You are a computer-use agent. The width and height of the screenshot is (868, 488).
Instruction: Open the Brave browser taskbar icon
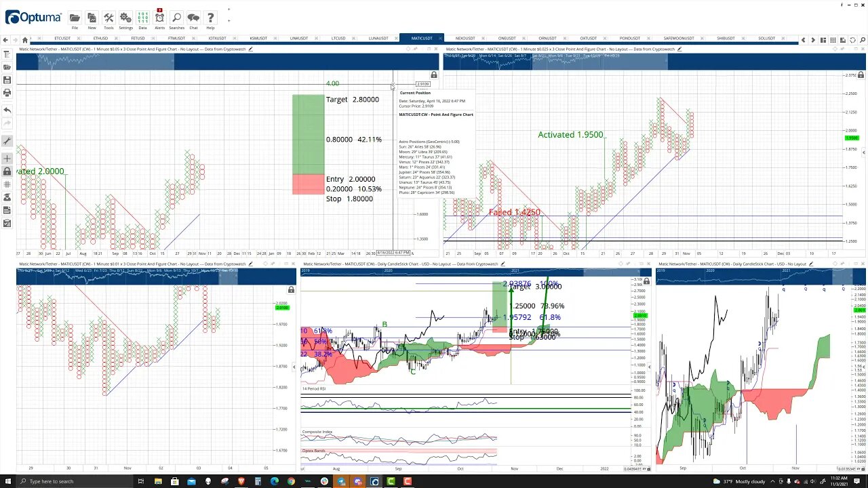(x=241, y=481)
